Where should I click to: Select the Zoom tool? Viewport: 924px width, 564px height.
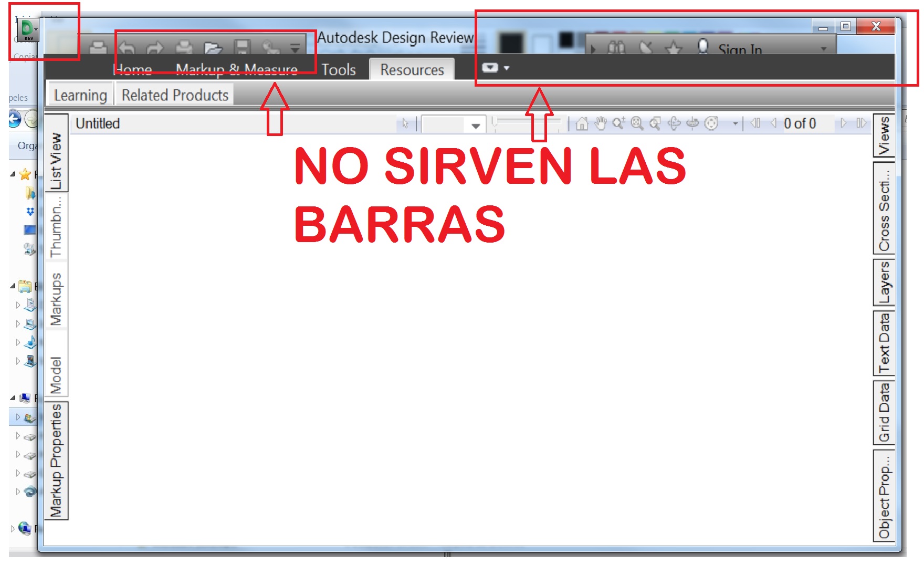[619, 123]
